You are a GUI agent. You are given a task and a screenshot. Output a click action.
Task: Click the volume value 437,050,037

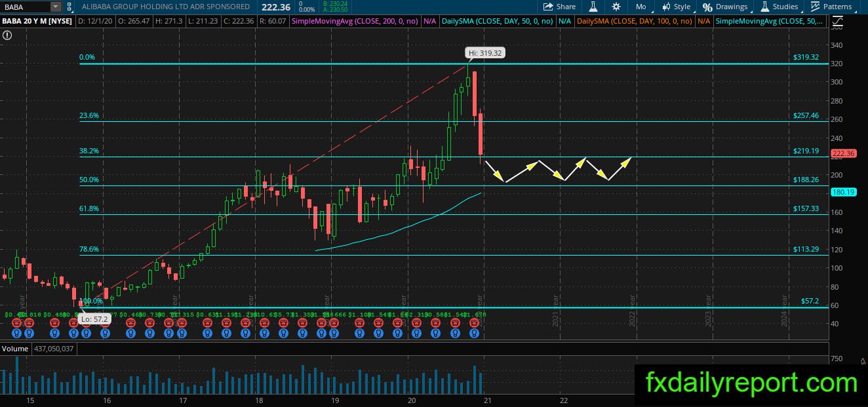[52, 349]
